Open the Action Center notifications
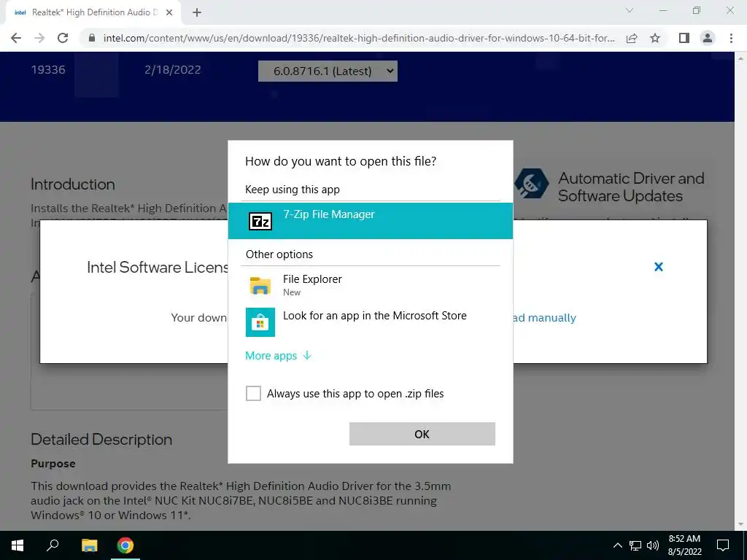Viewport: 747px width, 560px height. pos(723,545)
